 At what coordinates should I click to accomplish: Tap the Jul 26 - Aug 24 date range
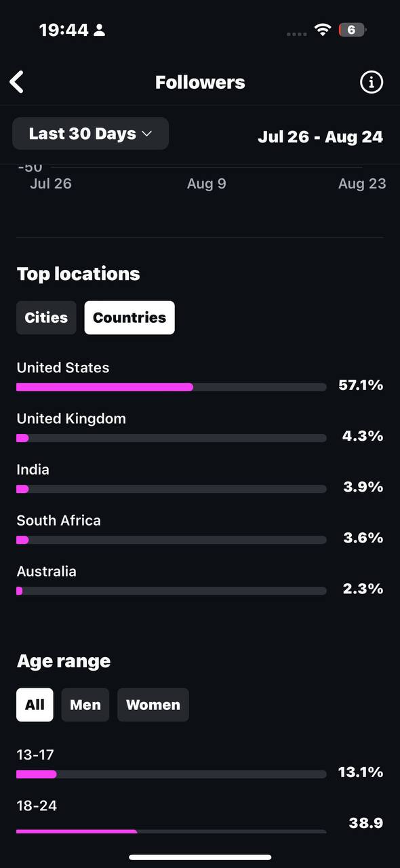(320, 136)
